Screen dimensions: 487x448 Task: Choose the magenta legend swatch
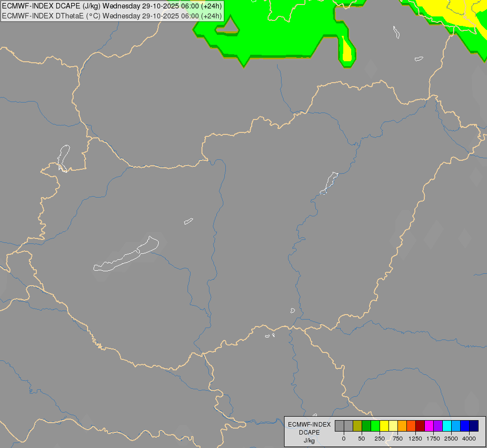[429, 426]
